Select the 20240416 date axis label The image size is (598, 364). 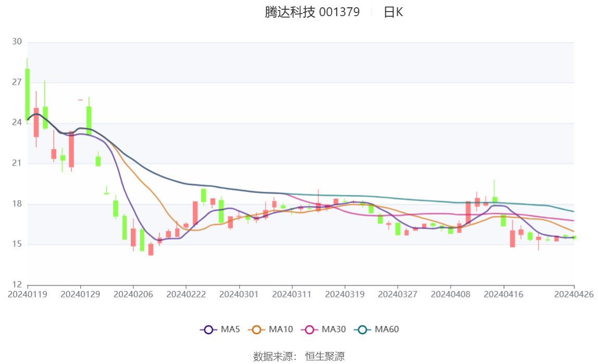[x=503, y=294]
